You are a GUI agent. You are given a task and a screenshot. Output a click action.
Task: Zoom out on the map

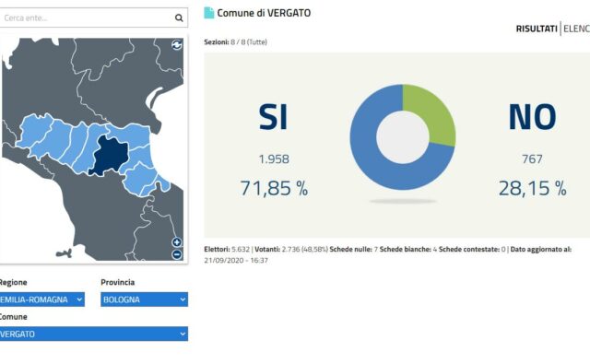point(177,254)
